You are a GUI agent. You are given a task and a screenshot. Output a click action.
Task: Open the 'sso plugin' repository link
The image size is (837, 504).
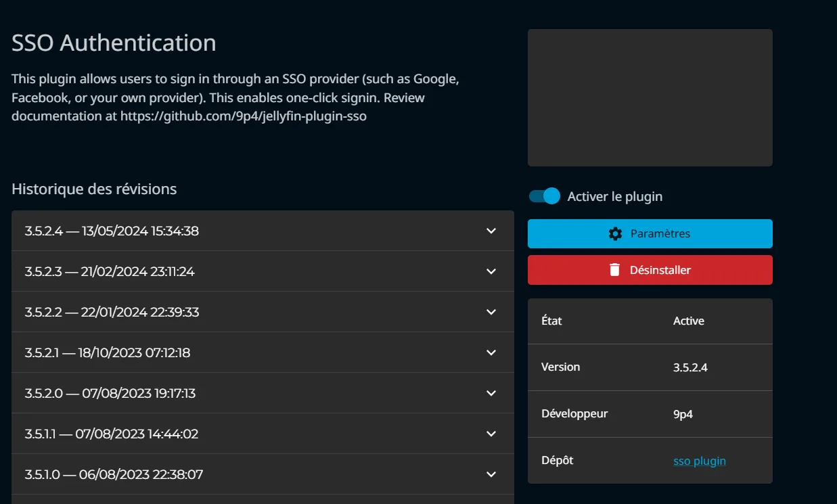coord(699,460)
